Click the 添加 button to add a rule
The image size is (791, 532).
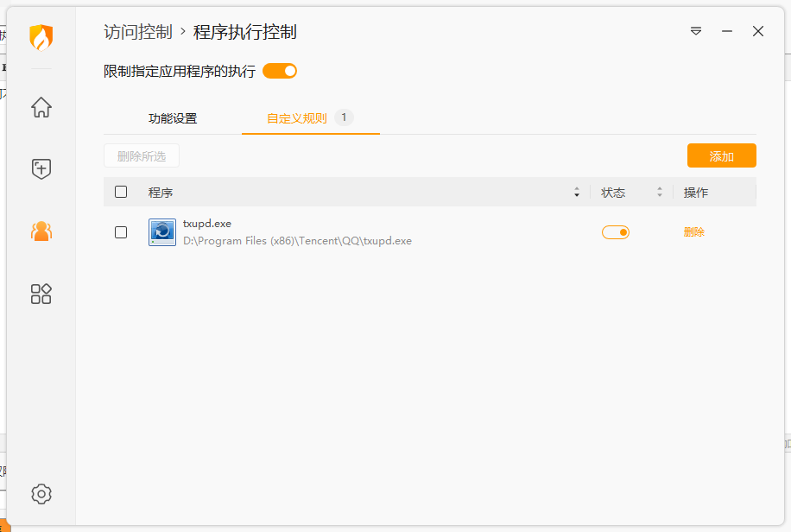(721, 155)
